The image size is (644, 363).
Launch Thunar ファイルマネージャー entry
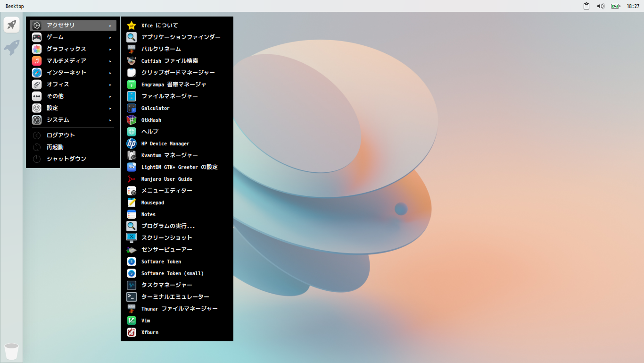177,309
